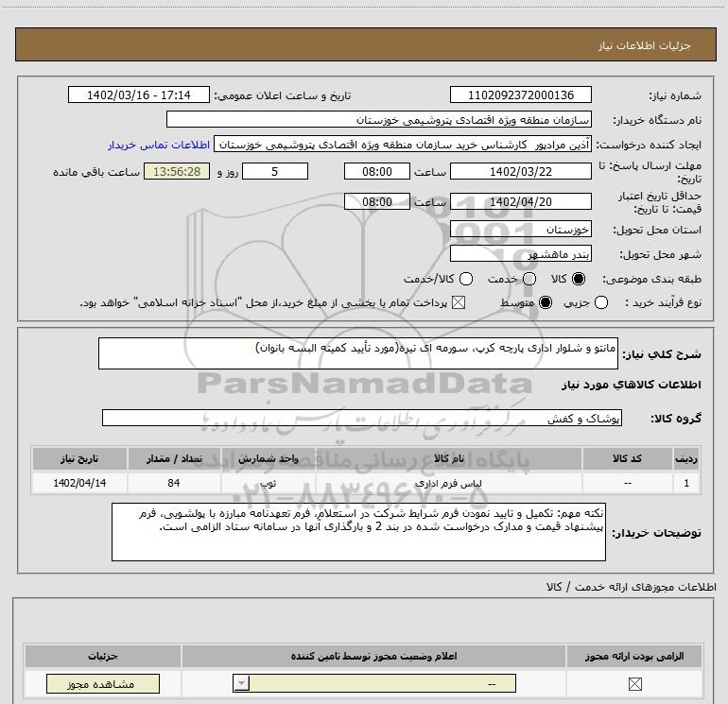Click the واحد شمارش column header
The image size is (728, 704).
[268, 459]
